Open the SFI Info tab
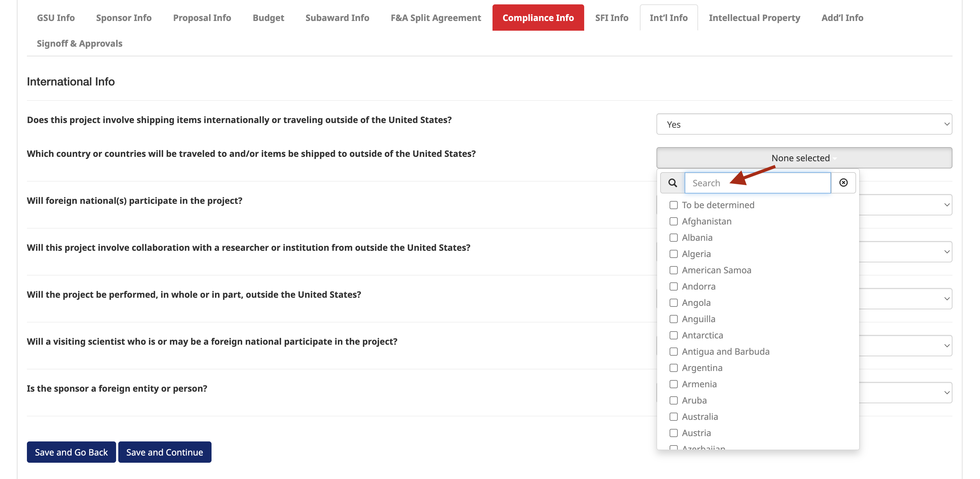The width and height of the screenshot is (980, 479). [612, 18]
